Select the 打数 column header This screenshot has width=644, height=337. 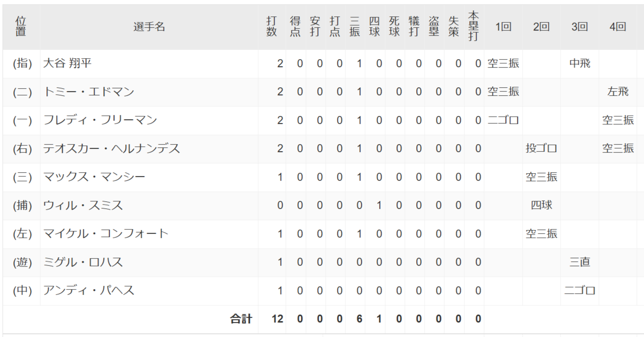tap(271, 27)
